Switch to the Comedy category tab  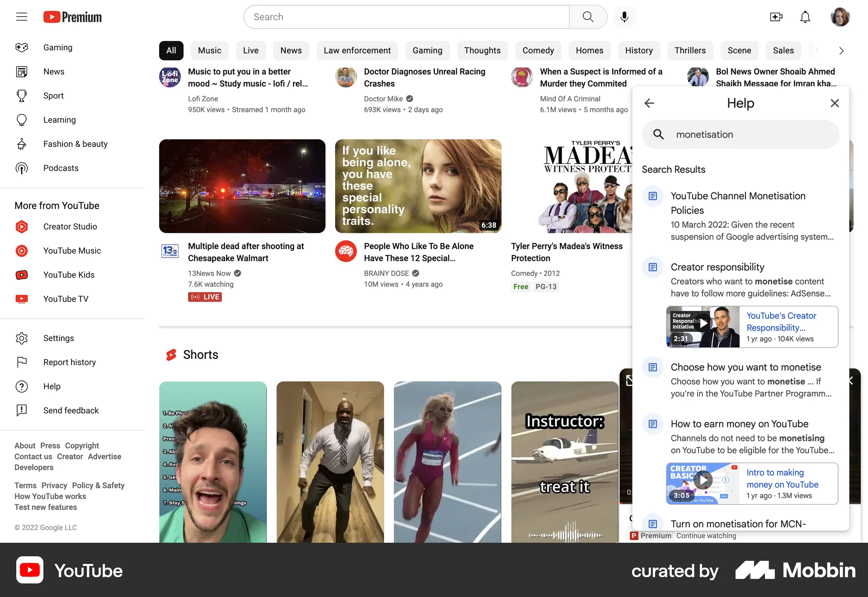[x=538, y=51]
